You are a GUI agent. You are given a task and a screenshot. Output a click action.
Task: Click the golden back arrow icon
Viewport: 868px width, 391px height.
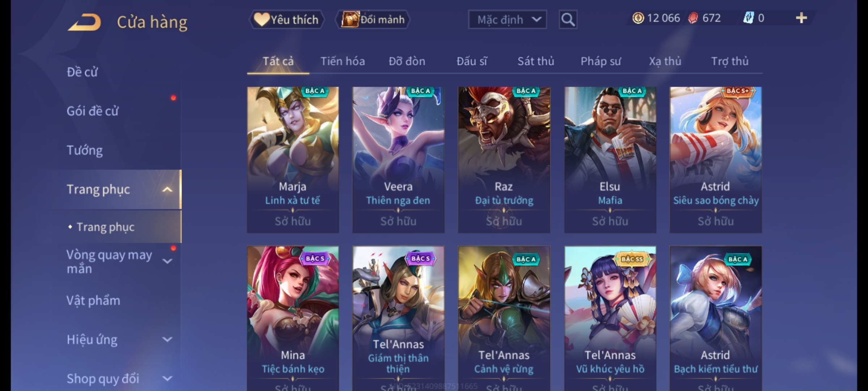tap(84, 22)
